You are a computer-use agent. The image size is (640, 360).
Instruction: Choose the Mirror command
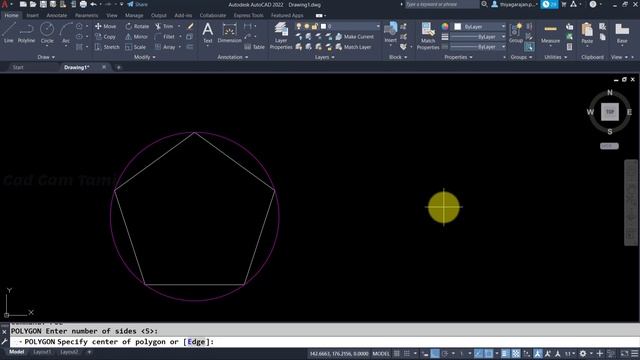pos(136,37)
